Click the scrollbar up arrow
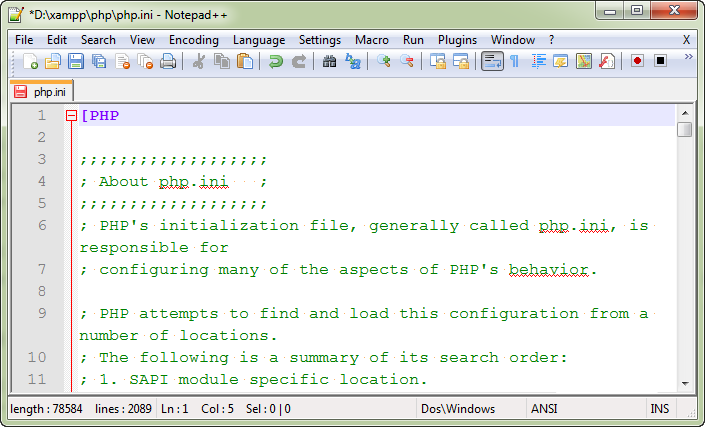 (x=685, y=113)
